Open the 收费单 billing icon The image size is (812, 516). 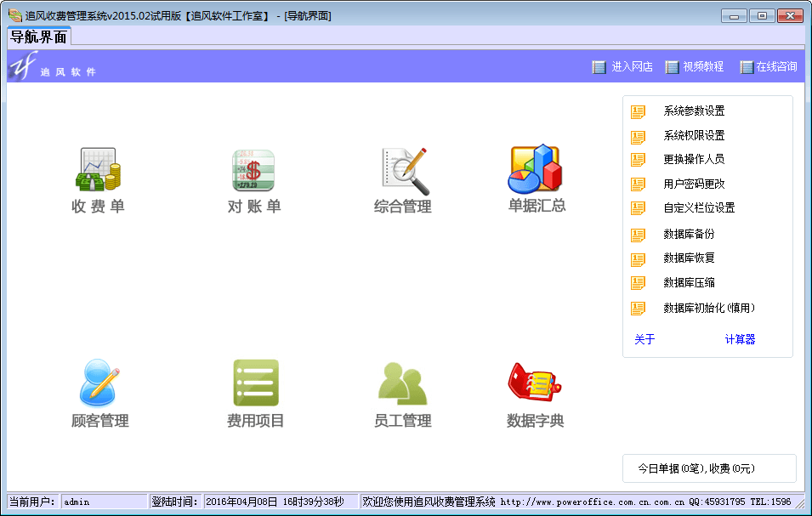coord(98,170)
